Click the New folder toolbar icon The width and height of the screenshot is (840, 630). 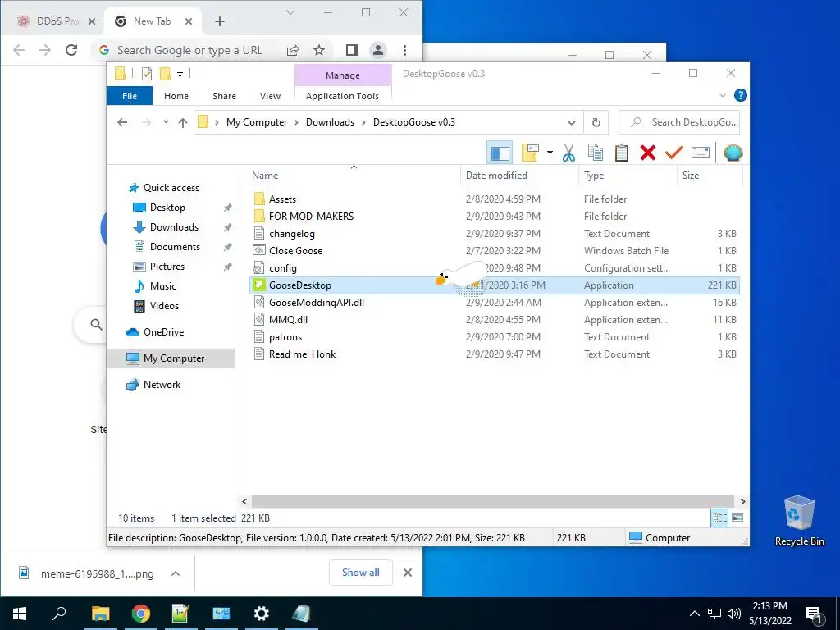[x=530, y=153]
